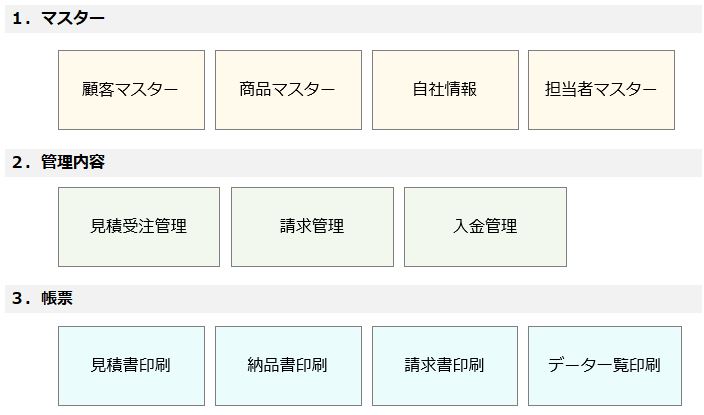Pick the delivery slip print (納品書印刷) tile
This screenshot has height=415, width=704.
(x=288, y=366)
